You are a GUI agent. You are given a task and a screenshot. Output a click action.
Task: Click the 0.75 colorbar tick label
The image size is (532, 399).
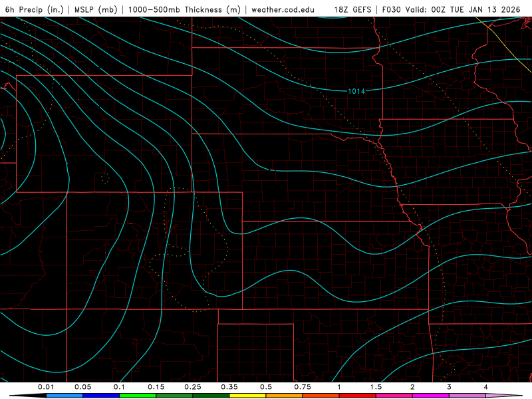coord(303,387)
